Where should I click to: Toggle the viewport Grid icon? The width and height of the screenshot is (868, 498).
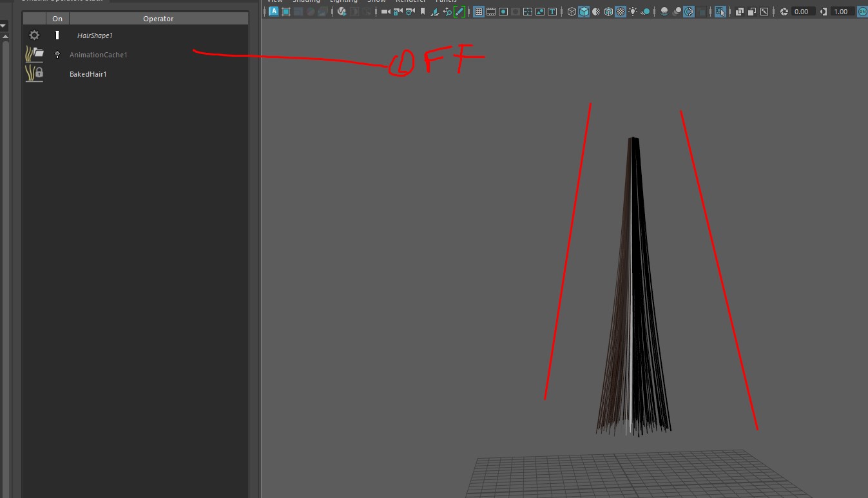coord(479,12)
